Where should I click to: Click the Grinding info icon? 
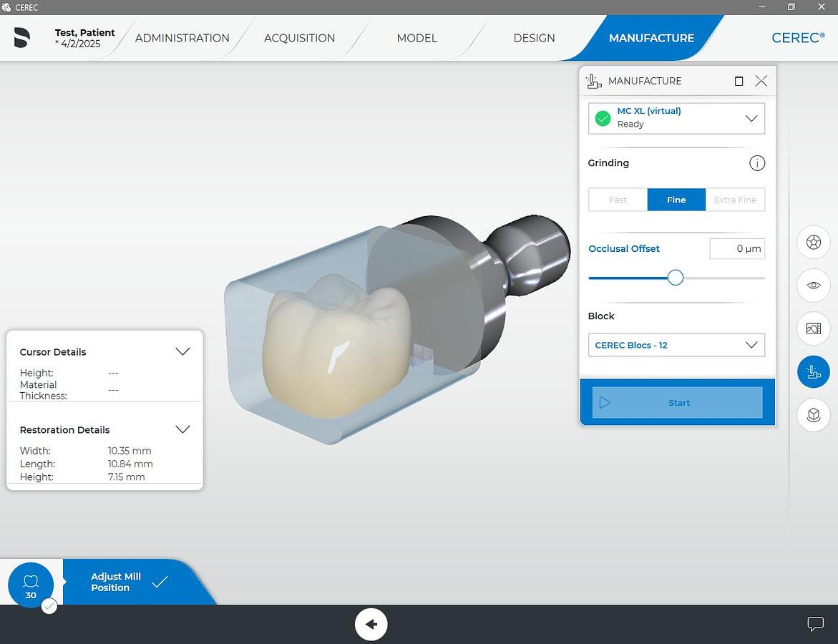[756, 163]
